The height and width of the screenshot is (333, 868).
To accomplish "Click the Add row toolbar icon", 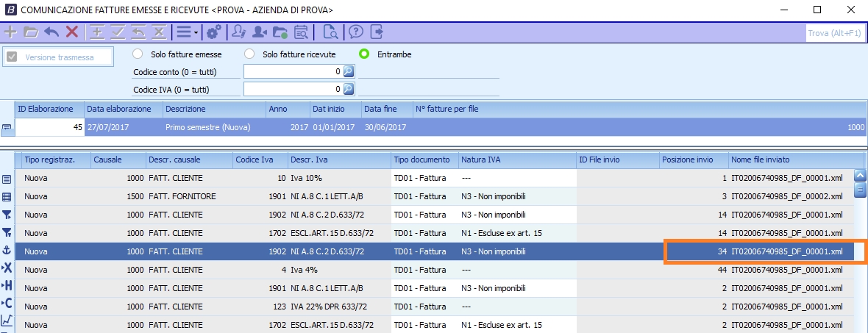I will pos(97,32).
